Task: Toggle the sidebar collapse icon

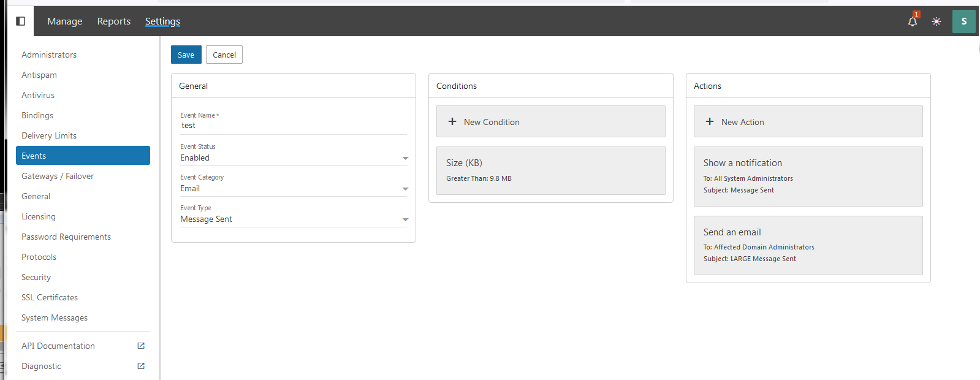Action: [20, 21]
